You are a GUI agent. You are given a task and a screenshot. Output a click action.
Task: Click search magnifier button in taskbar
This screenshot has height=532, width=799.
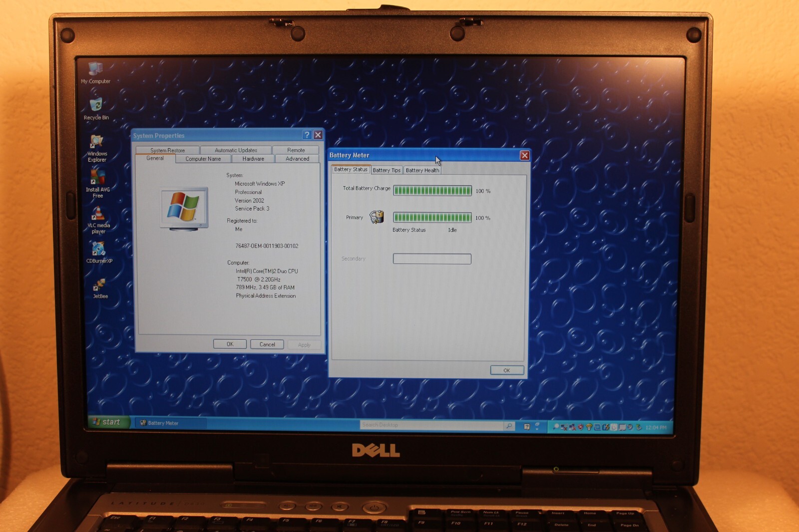click(509, 426)
